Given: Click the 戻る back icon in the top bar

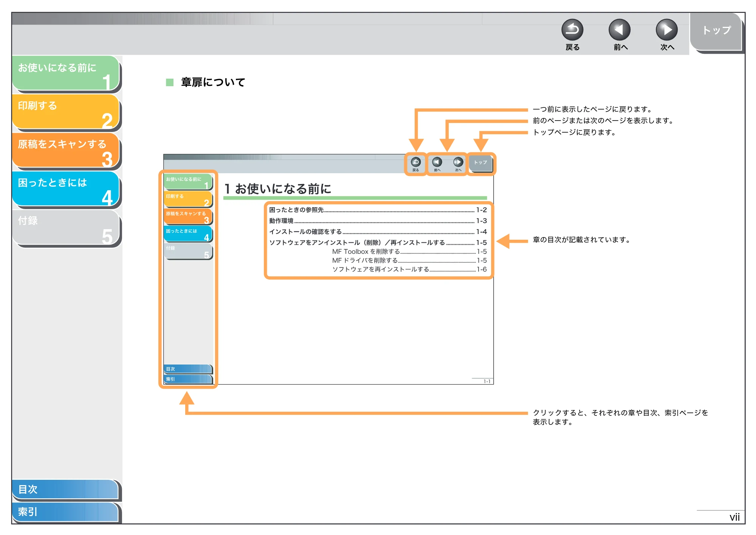Looking at the screenshot, I should click(572, 30).
